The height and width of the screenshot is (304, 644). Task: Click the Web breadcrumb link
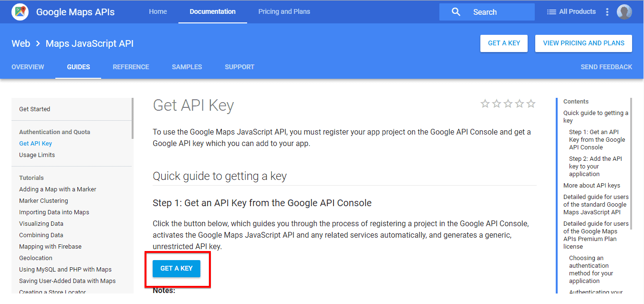(x=21, y=43)
